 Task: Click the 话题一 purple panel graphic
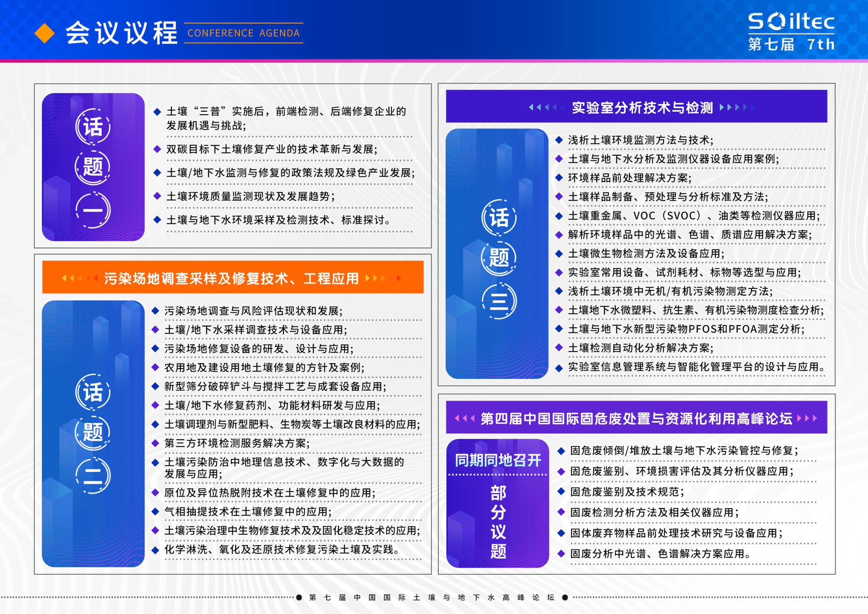[x=93, y=167]
